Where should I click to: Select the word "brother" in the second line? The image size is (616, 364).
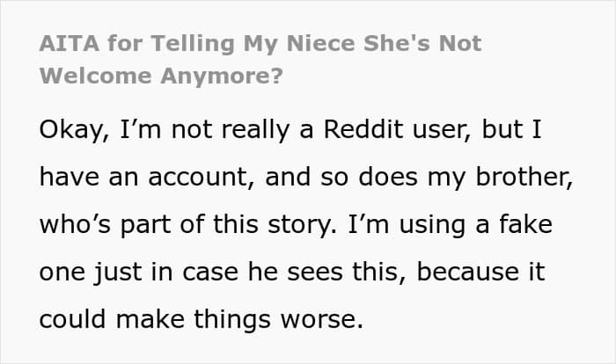(524, 177)
